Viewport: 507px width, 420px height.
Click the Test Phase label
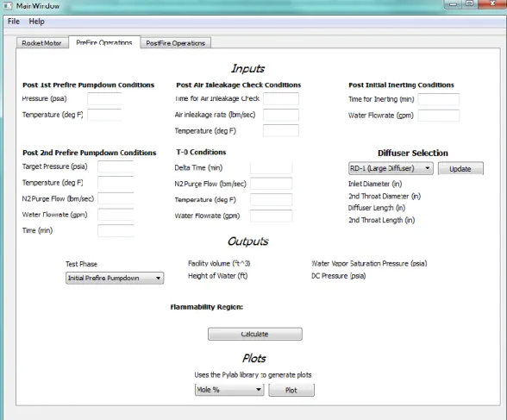click(81, 264)
